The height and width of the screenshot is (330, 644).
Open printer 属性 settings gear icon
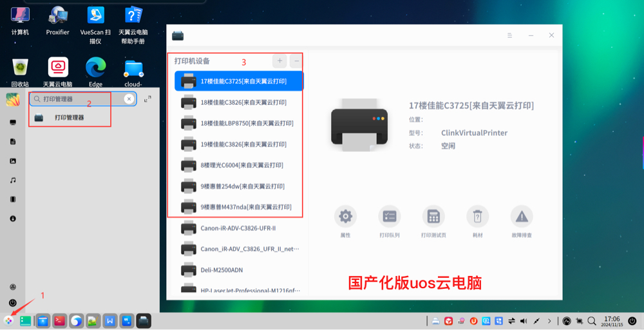(345, 216)
